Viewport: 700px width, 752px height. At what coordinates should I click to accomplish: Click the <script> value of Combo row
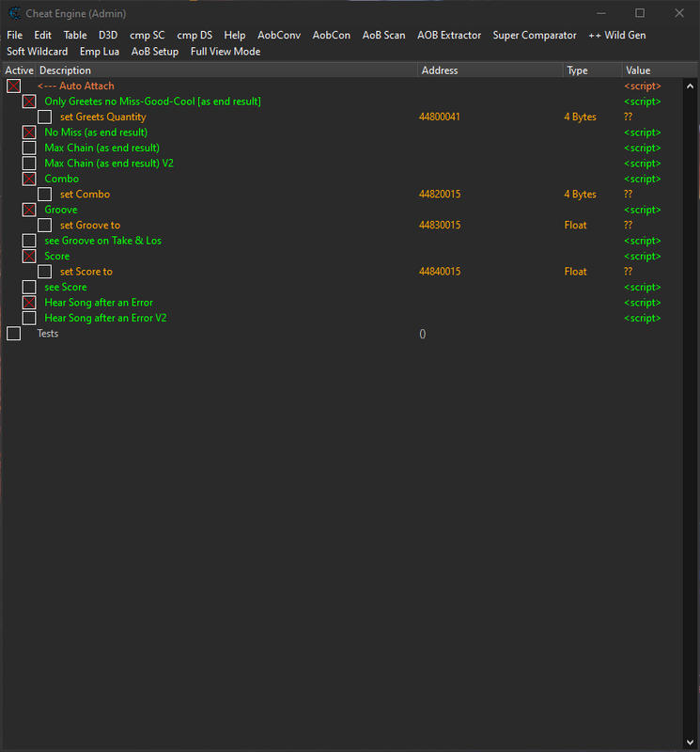click(643, 179)
